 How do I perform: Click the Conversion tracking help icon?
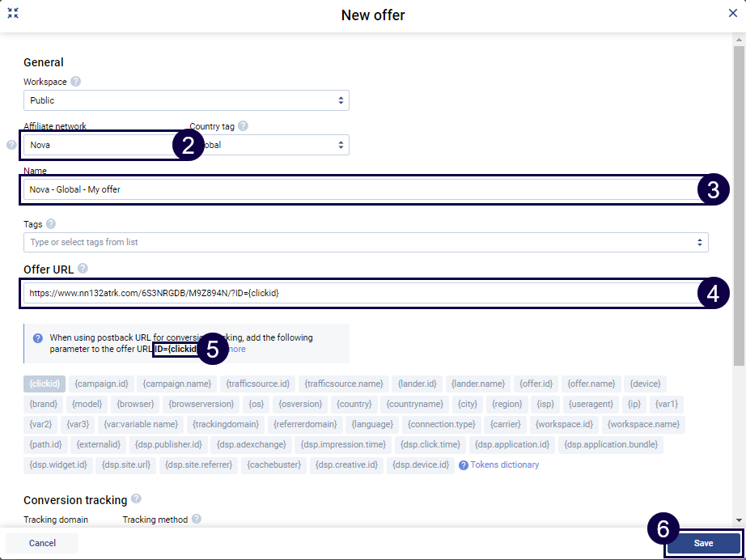136,499
